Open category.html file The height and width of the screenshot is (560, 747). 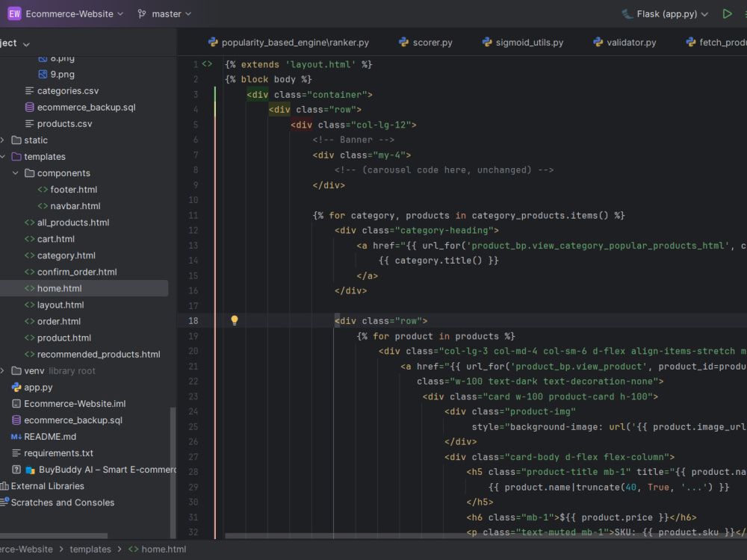[x=66, y=255]
